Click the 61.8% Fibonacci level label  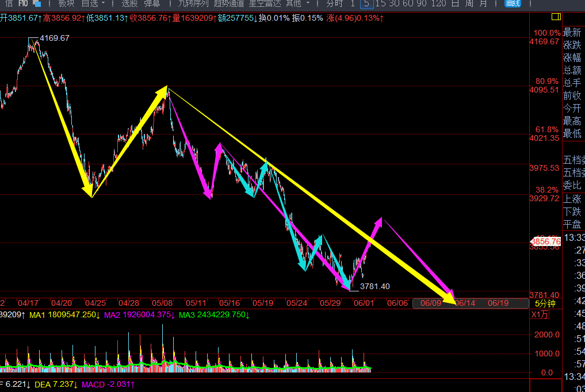click(x=548, y=130)
